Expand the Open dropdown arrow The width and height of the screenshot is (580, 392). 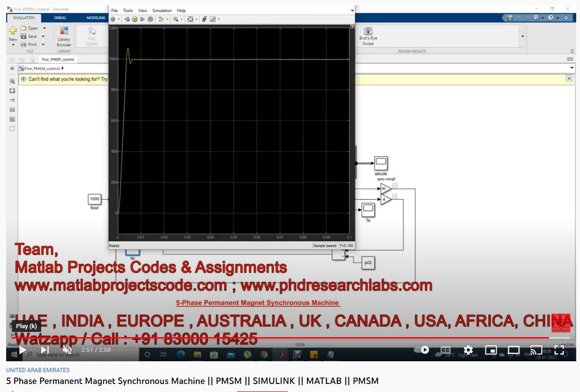click(44, 28)
